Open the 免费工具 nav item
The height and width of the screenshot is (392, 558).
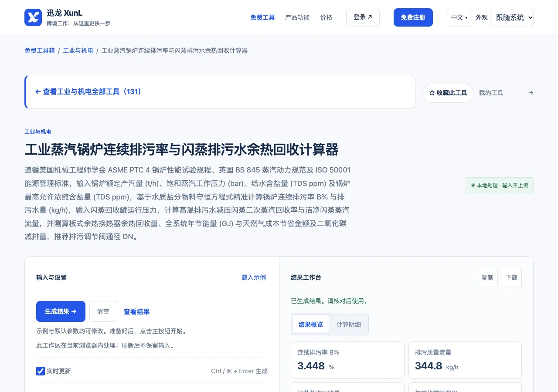pyautogui.click(x=262, y=17)
